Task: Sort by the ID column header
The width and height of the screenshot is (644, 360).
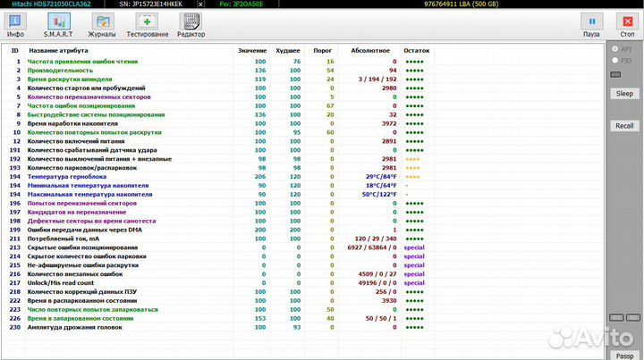Action: [14, 51]
